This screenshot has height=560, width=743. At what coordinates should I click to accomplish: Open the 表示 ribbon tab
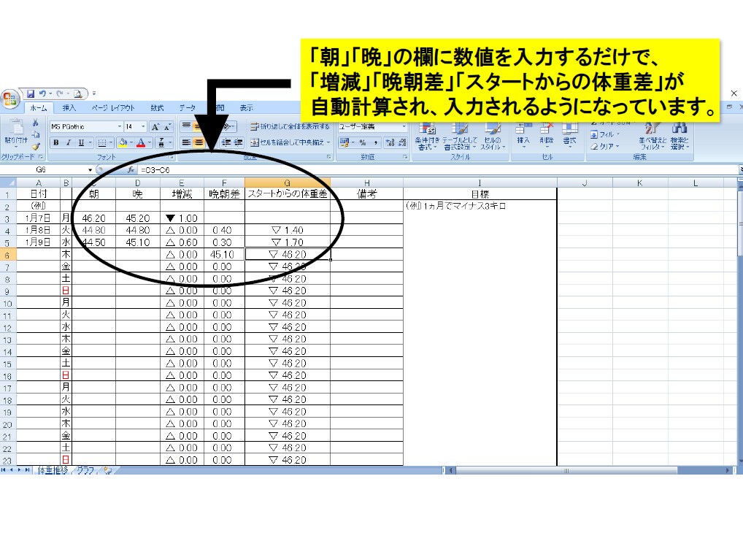coord(247,108)
